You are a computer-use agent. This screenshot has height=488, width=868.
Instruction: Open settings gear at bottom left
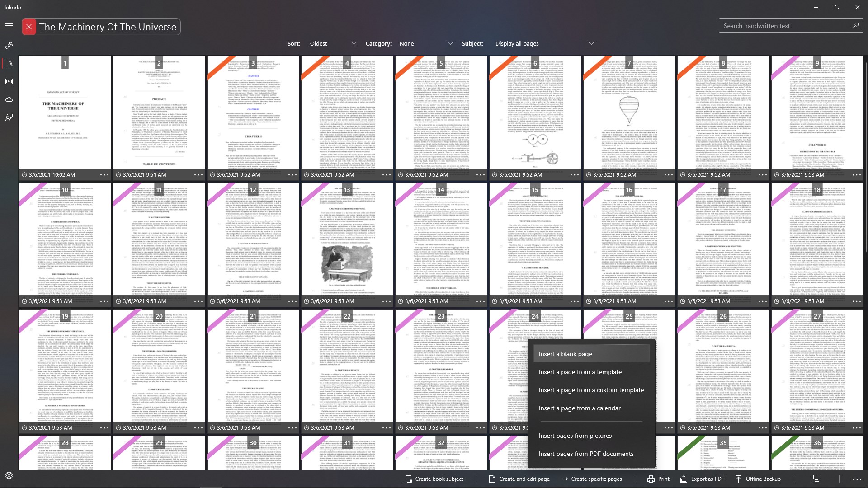click(x=9, y=475)
